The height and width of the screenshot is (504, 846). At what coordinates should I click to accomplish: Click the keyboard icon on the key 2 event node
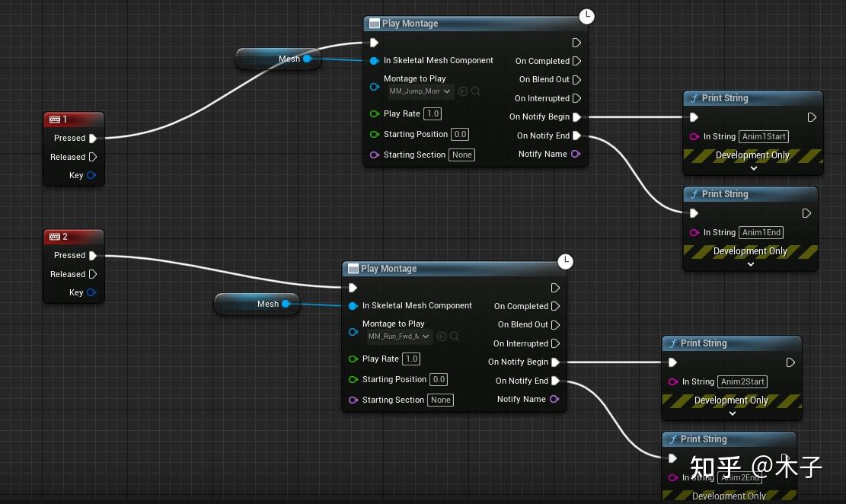[x=54, y=237]
